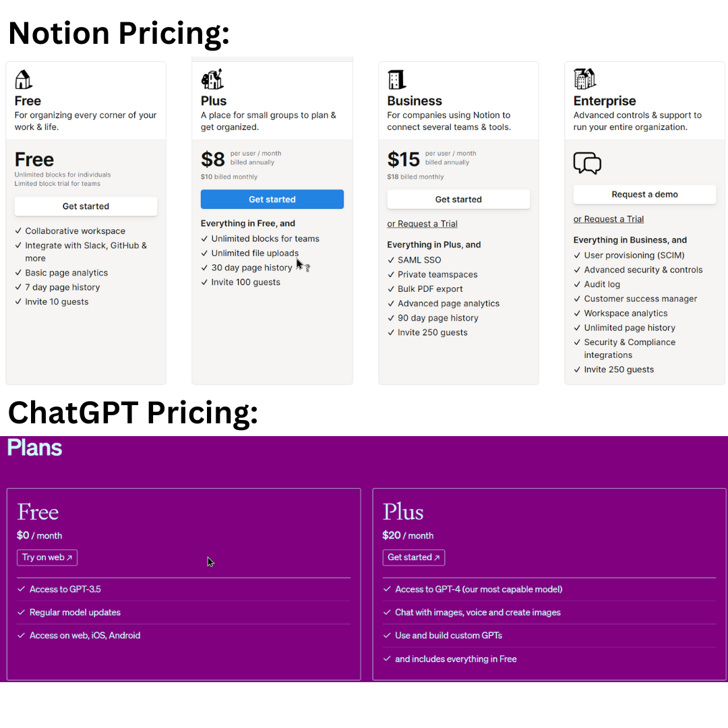Click the checkmark beside Unlimited page history
Image resolution: width=728 pixels, height=728 pixels.
coord(578,328)
